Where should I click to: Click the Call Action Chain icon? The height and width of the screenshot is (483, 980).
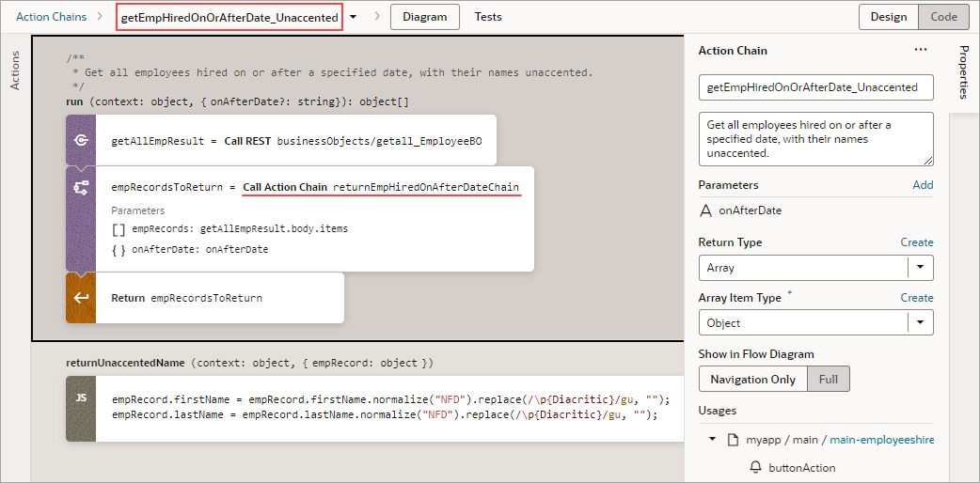[x=81, y=187]
